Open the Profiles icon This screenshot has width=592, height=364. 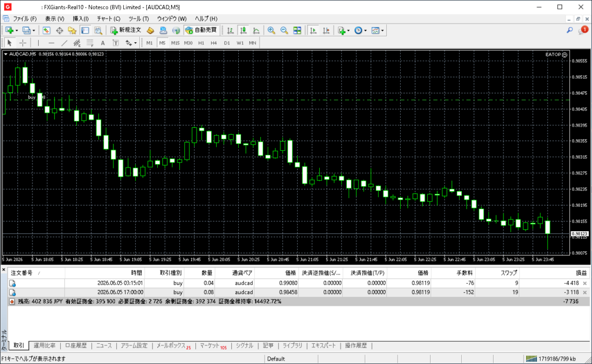[x=26, y=31]
